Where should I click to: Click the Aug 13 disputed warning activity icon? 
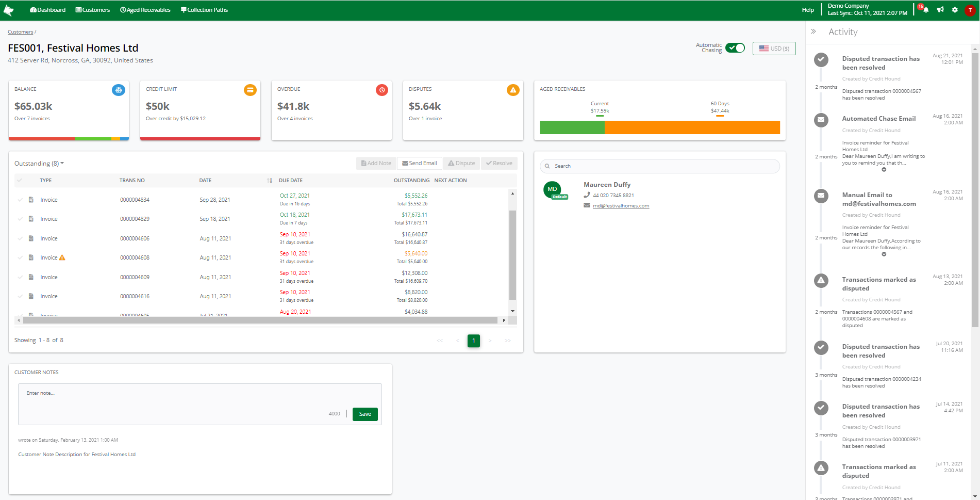(x=821, y=280)
